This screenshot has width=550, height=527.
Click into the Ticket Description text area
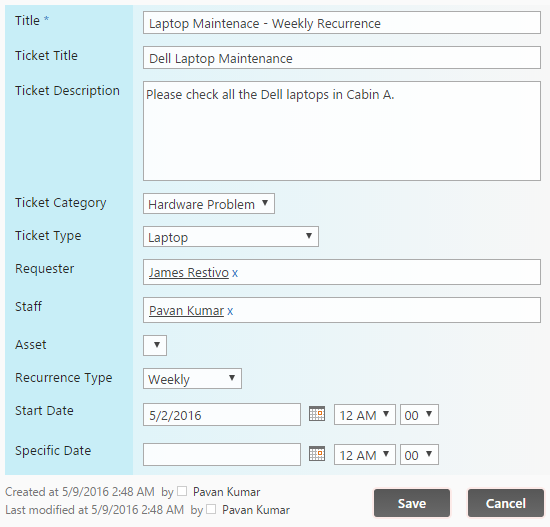[x=342, y=131]
